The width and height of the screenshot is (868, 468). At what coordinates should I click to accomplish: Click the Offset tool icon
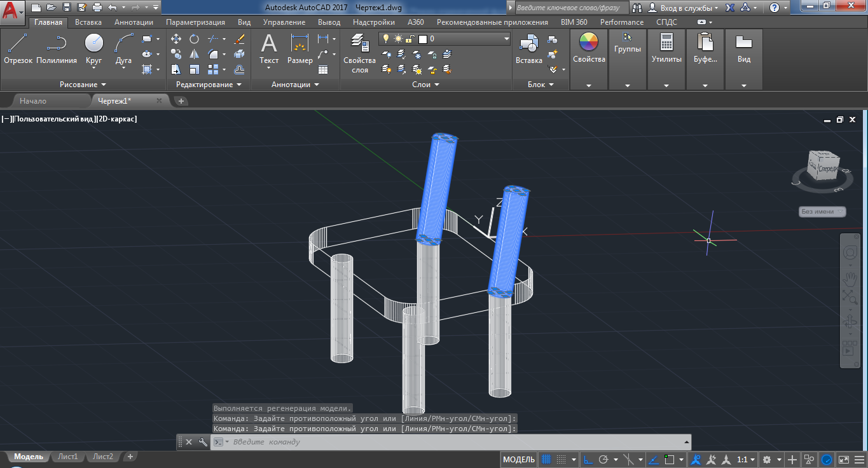pos(240,69)
